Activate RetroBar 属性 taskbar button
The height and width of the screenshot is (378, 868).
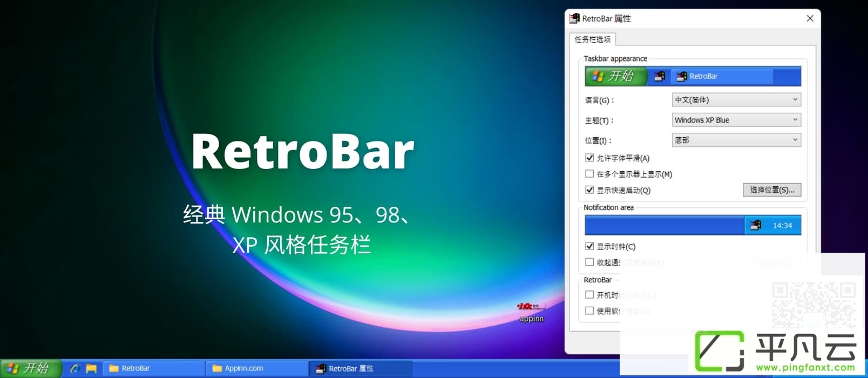[360, 368]
